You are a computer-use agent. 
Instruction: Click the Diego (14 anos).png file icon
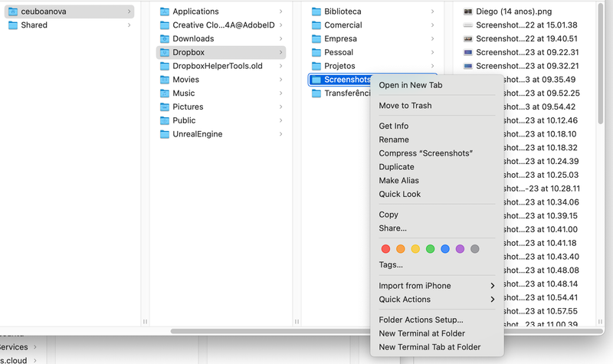point(468,11)
